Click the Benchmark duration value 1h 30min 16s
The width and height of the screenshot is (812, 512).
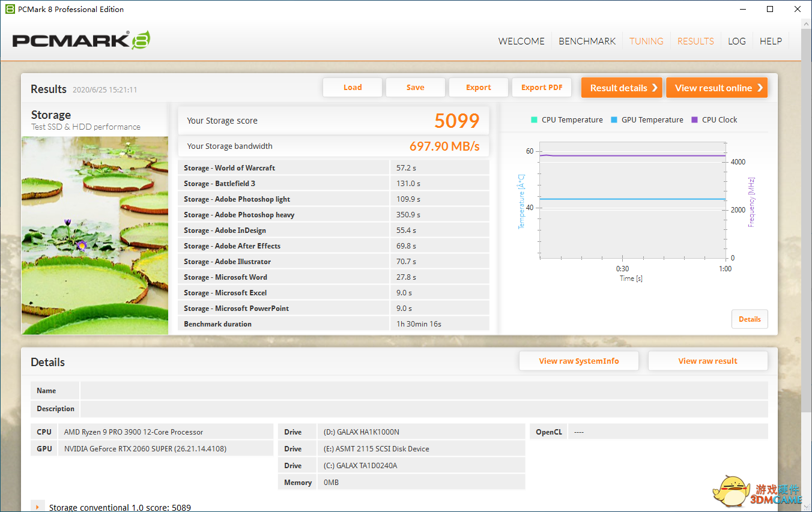(x=419, y=324)
